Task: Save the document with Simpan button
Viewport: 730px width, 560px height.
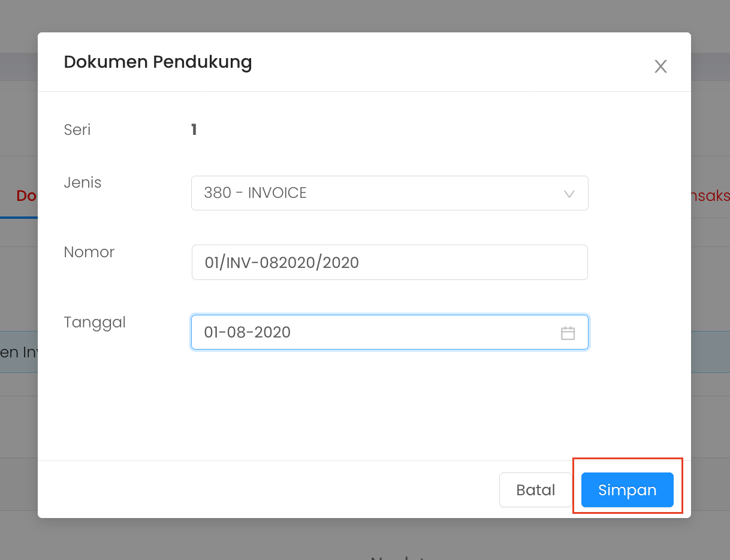Action: click(627, 490)
